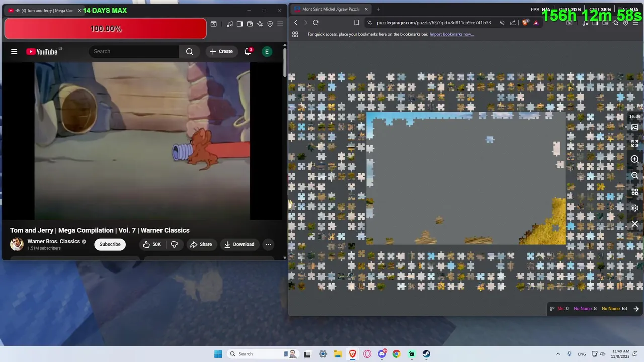Image resolution: width=644 pixels, height=362 pixels.
Task: Toggle puzzle fullscreen mode
Action: 635,143
